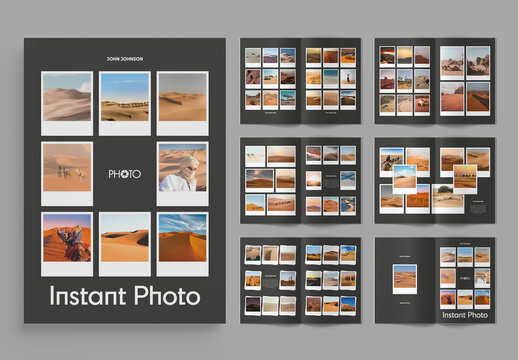Viewport: 518px width, 360px height.
Task: Open photo of trees in dry grassland
Action: 405,81
